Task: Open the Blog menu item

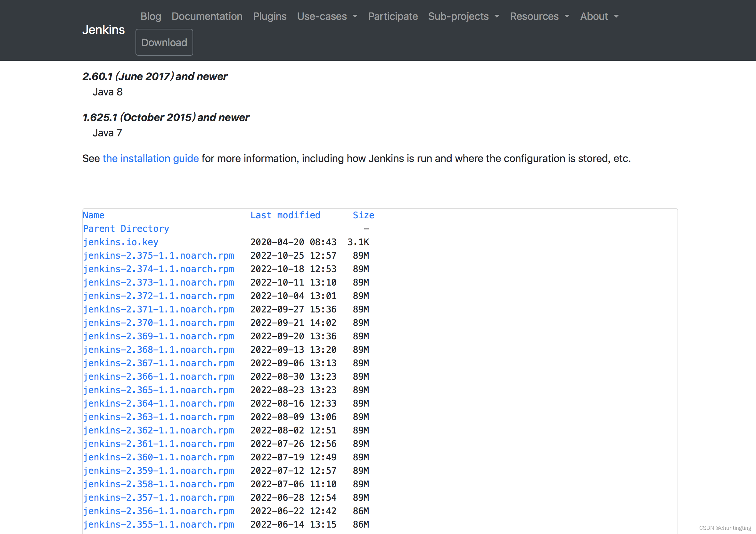Action: pyautogui.click(x=151, y=16)
